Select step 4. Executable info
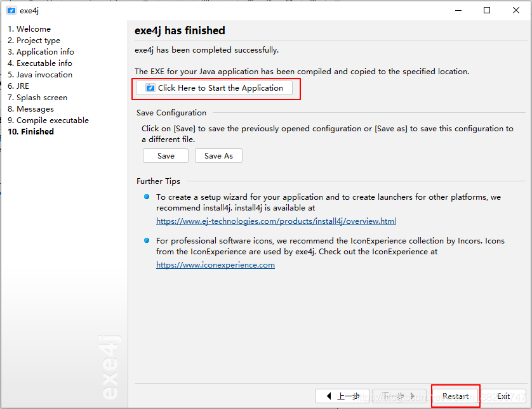Image resolution: width=532 pixels, height=409 pixels. 40,63
